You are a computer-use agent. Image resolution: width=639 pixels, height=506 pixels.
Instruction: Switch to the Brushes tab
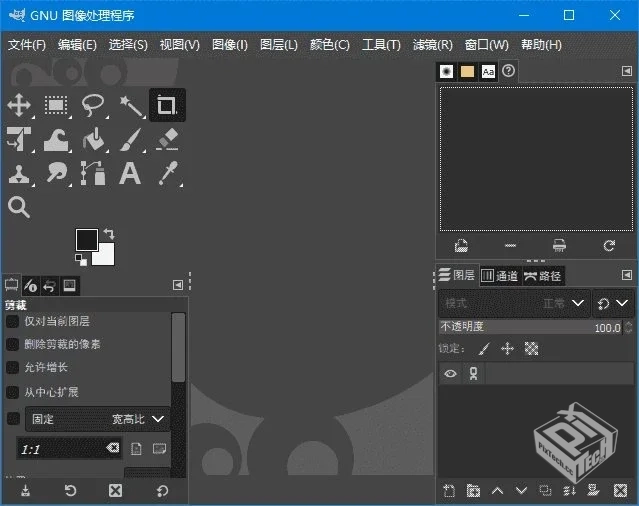pos(446,72)
